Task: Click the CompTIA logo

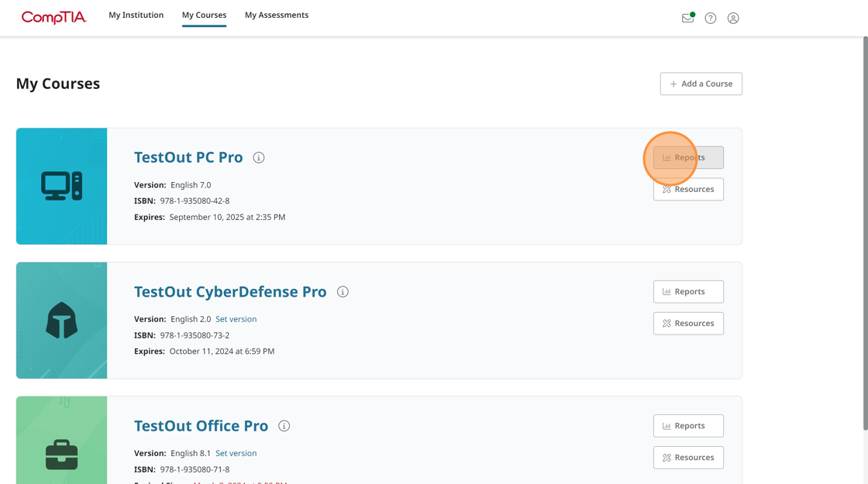Action: pyautogui.click(x=53, y=17)
